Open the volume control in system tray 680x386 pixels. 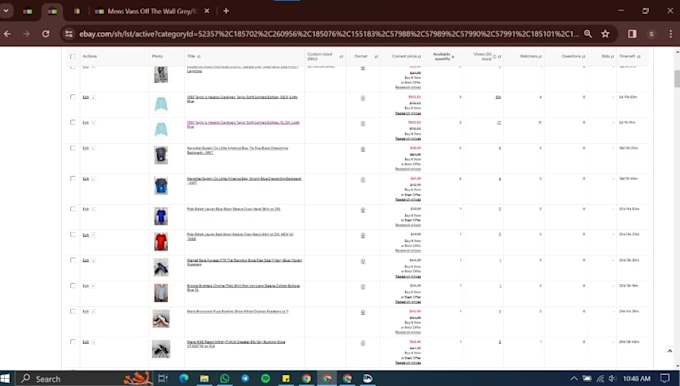(612, 379)
